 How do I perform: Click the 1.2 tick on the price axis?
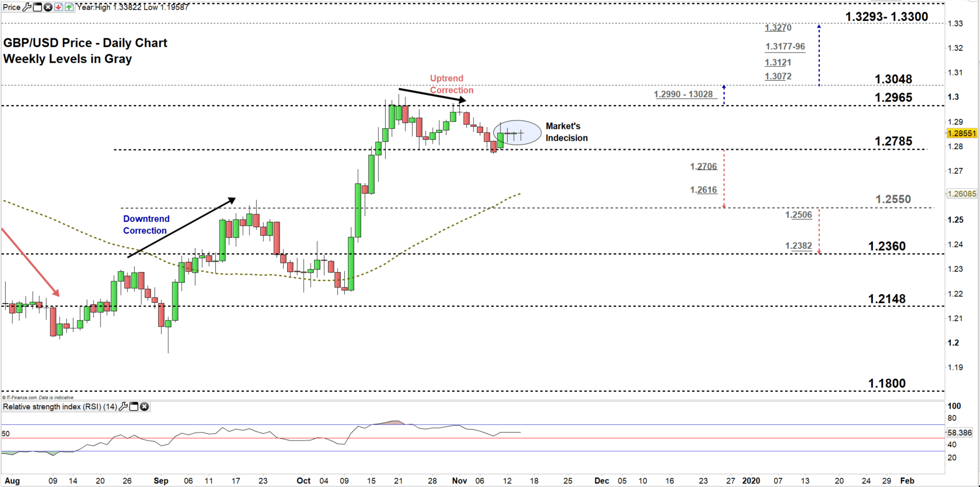click(x=953, y=343)
